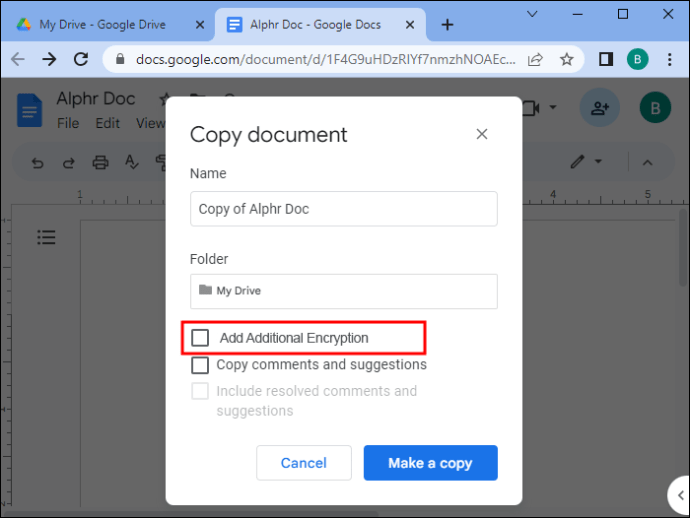The width and height of the screenshot is (690, 518).
Task: Share the document with people
Action: coord(599,108)
